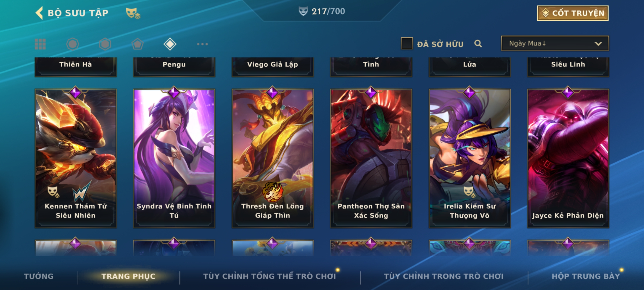644x290 pixels.
Task: Select the all-skins grid filter icon
Action: tap(40, 44)
